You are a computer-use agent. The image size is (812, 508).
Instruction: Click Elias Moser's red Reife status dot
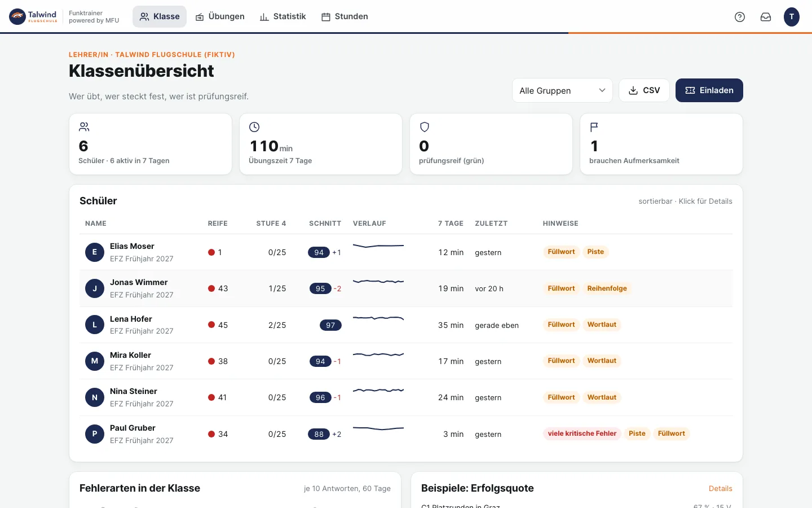[211, 252]
